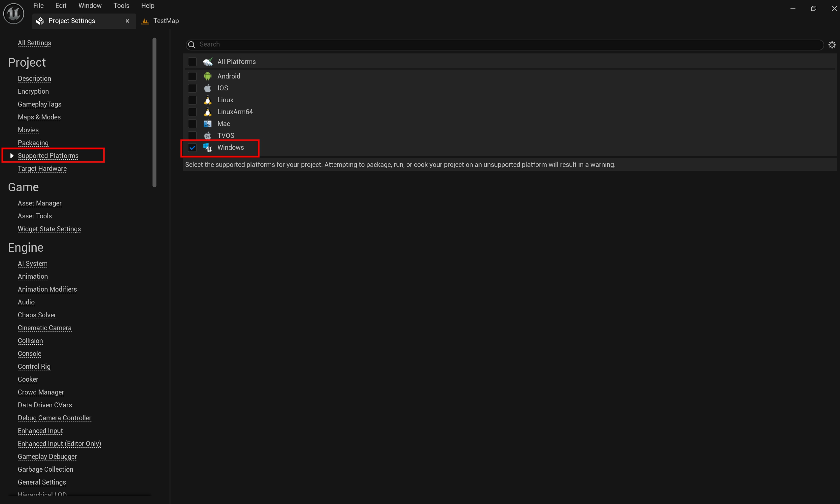Open Asset Manager settings
840x504 pixels.
tap(40, 204)
